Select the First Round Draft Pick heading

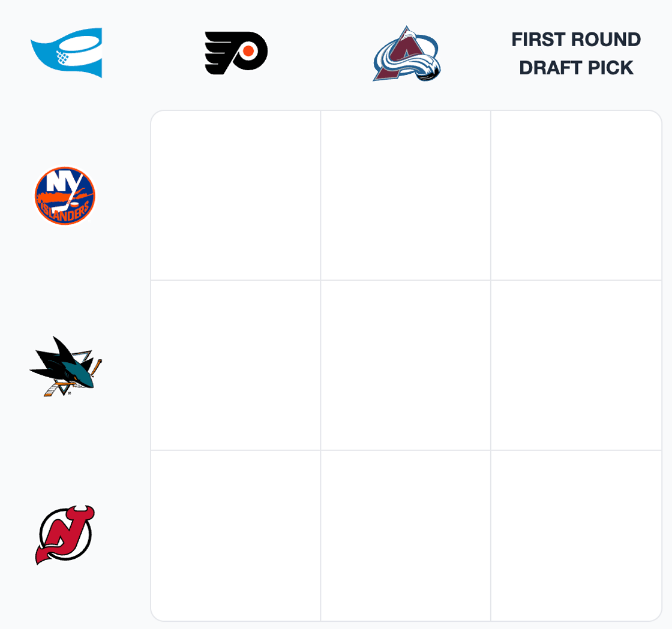tap(576, 53)
